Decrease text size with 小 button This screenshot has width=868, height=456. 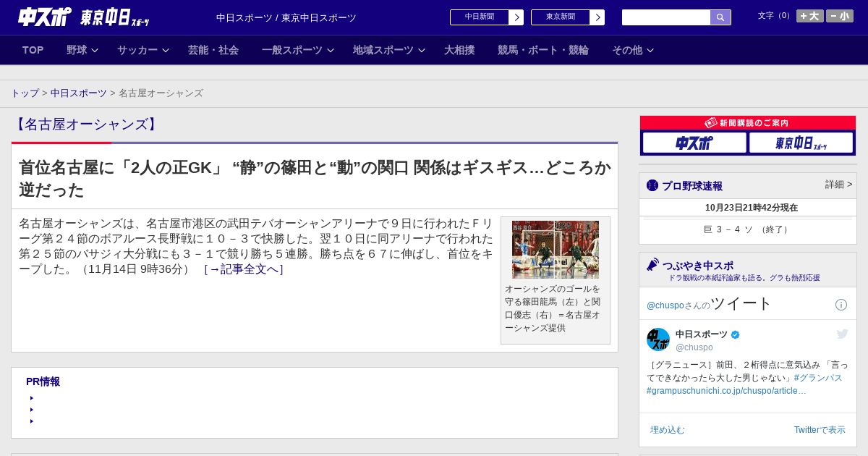tap(840, 16)
